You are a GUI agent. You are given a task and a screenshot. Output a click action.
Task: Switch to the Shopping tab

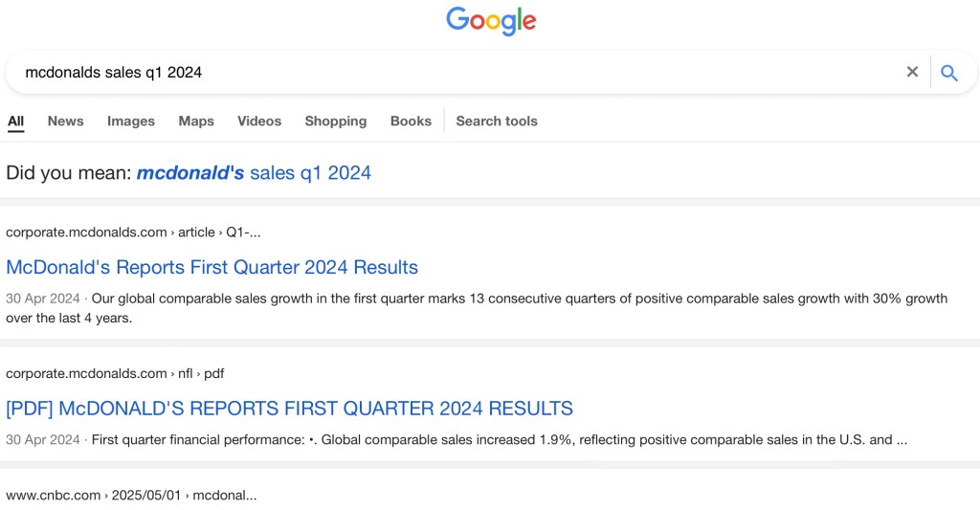(x=336, y=122)
